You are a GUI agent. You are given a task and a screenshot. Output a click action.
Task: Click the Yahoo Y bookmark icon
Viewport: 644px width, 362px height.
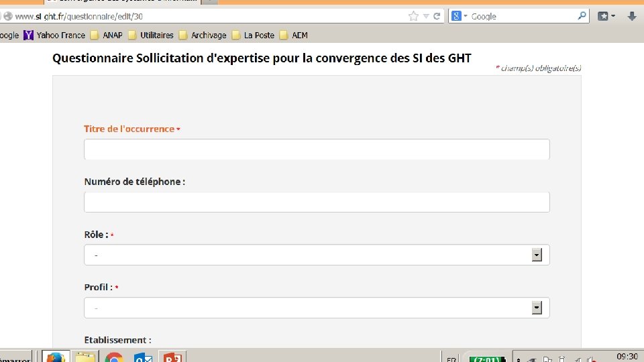pos(28,36)
